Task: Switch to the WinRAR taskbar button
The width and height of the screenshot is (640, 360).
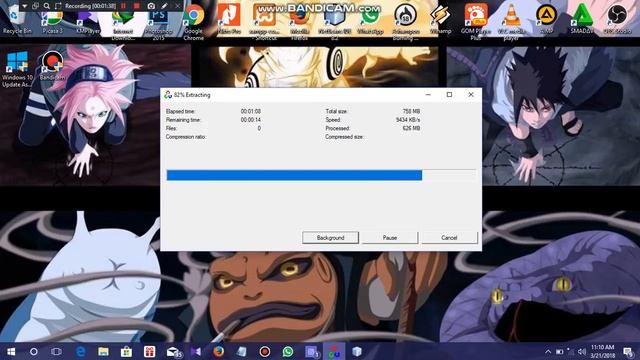Action: [334, 351]
